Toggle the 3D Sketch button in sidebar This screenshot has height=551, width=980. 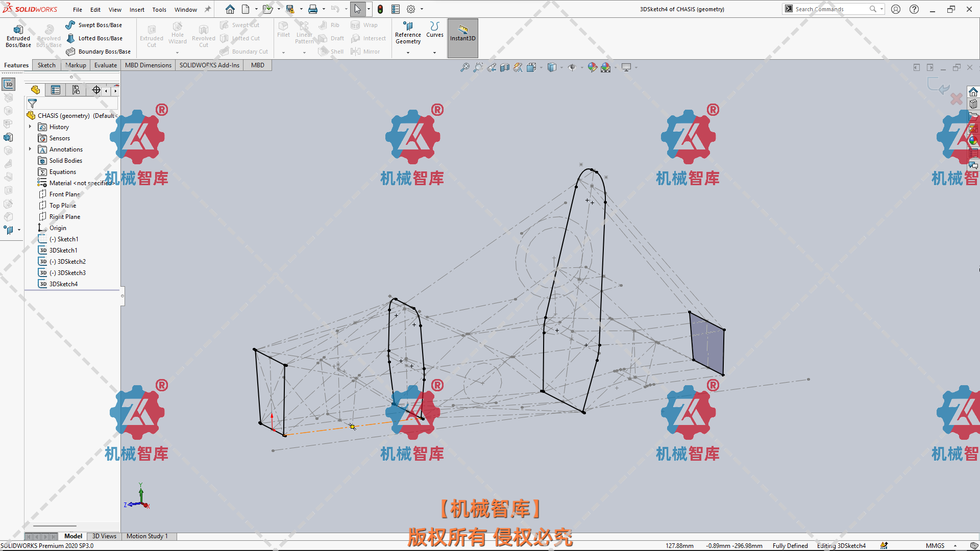(9, 84)
